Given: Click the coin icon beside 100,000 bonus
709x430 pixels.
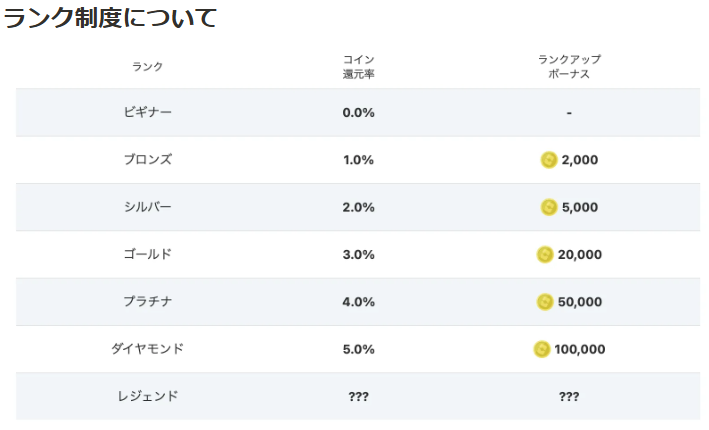Looking at the screenshot, I should pyautogui.click(x=542, y=350).
